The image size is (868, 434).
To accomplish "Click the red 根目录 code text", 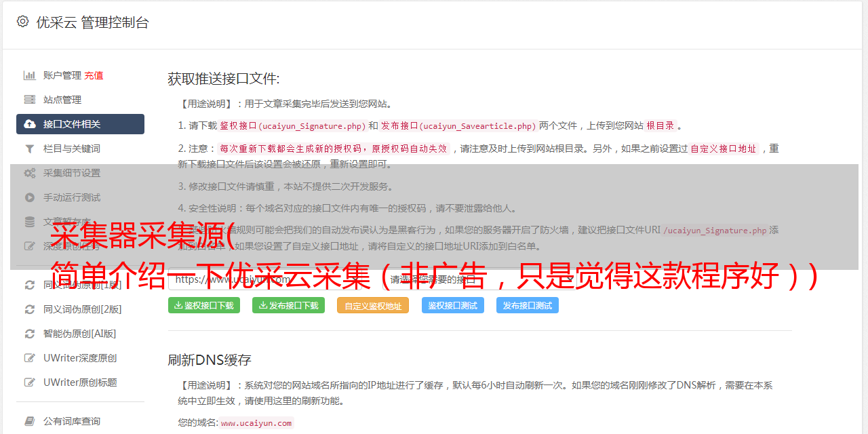I will tap(660, 126).
